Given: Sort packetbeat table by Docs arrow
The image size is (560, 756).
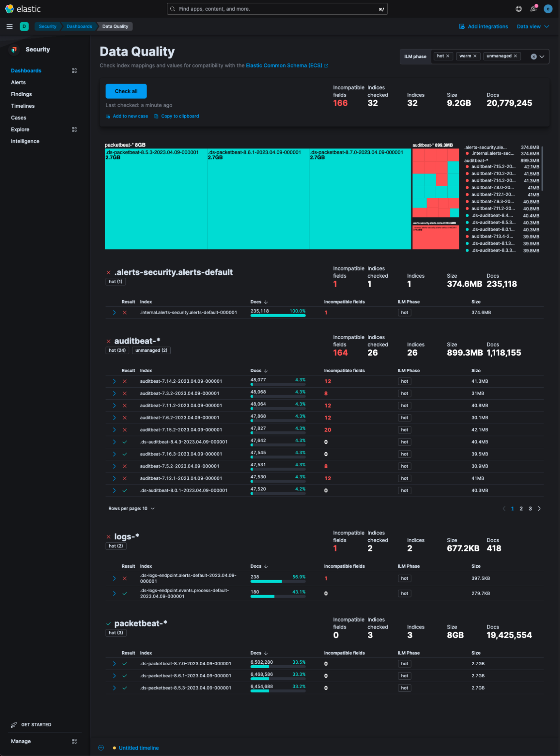Looking at the screenshot, I should 266,653.
